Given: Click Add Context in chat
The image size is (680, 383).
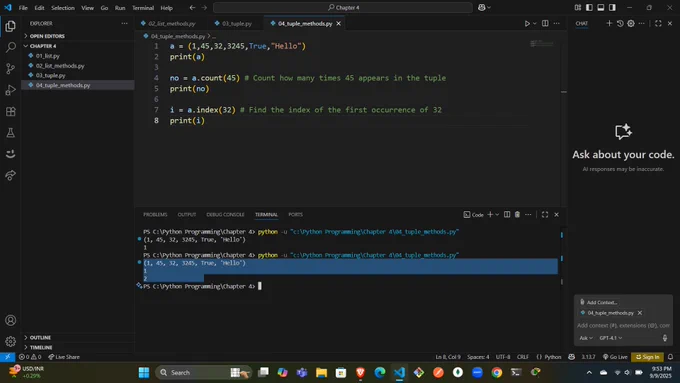Looking at the screenshot, I should coord(598,302).
